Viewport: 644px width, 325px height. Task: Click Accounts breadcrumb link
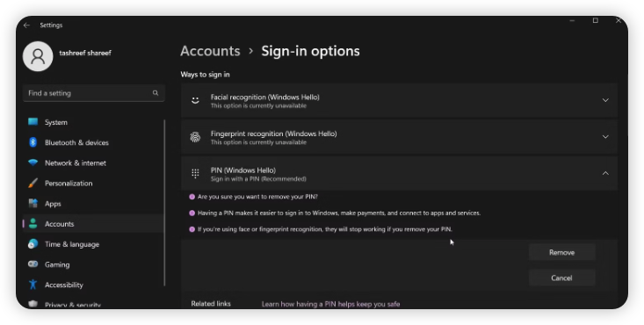[x=210, y=51]
